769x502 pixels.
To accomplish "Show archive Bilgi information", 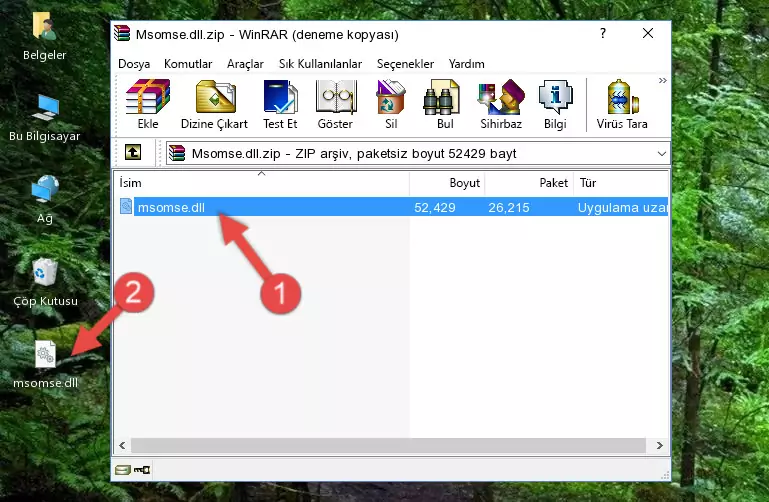I will [x=555, y=105].
